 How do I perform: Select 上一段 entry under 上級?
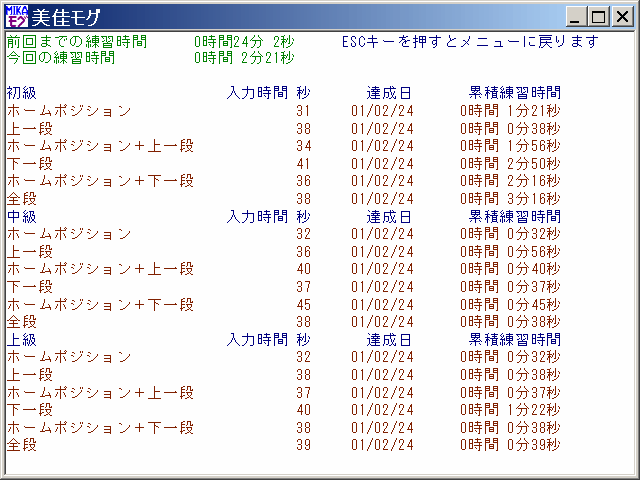[30, 375]
